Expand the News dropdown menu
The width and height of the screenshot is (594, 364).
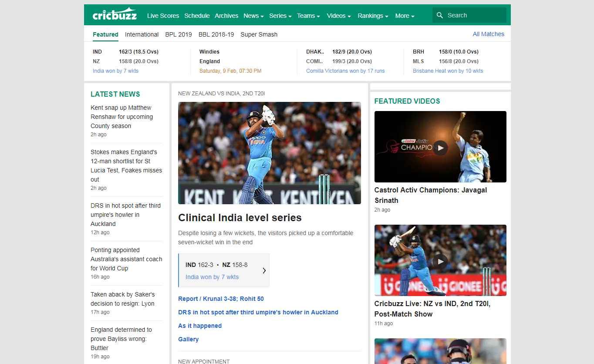[x=253, y=16]
